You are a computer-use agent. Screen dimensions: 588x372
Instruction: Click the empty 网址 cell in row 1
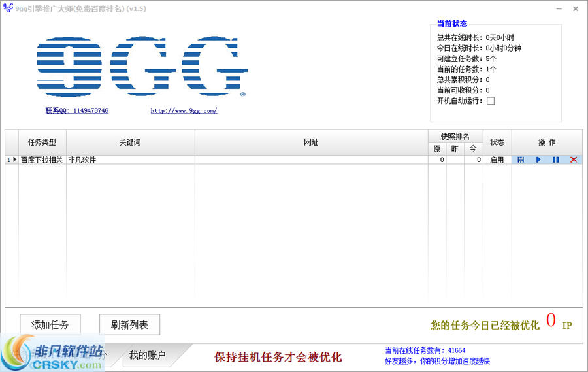click(x=311, y=160)
